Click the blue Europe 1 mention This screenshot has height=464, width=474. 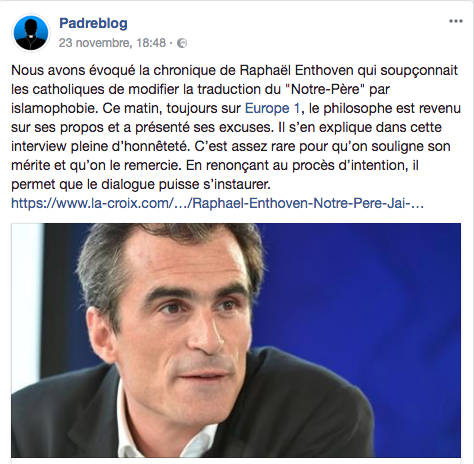[x=272, y=108]
